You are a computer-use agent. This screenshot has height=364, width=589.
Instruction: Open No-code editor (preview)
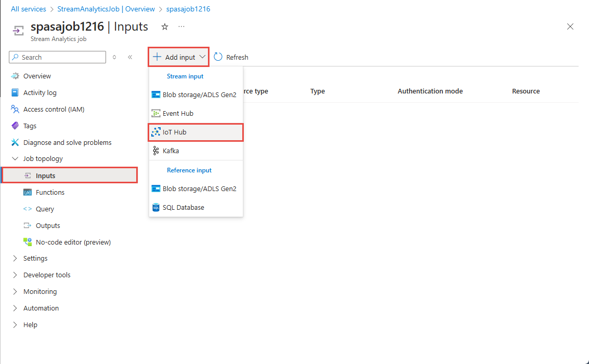(x=73, y=242)
